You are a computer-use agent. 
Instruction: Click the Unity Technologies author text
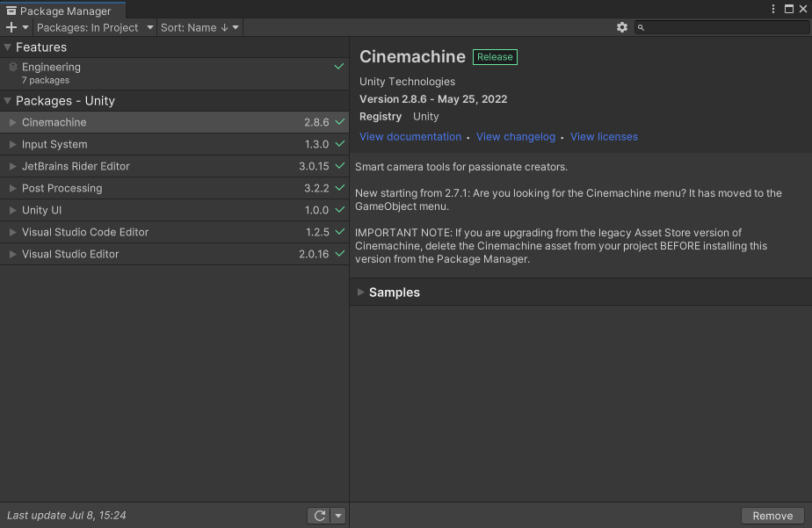407,82
